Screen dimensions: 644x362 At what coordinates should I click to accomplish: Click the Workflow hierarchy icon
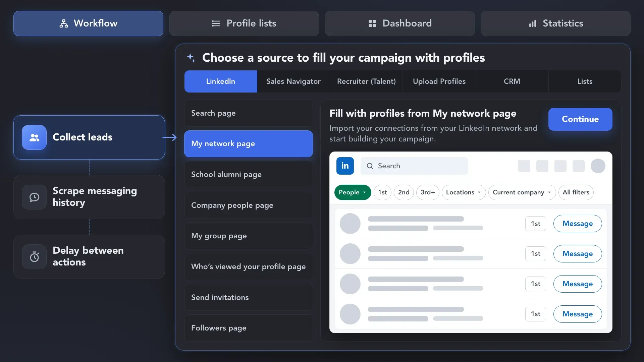click(x=64, y=23)
